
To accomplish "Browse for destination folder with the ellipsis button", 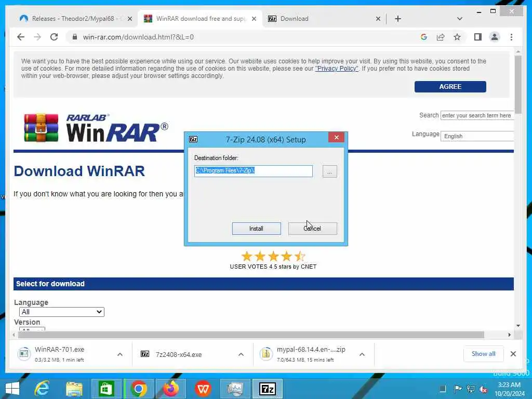I will (x=329, y=171).
